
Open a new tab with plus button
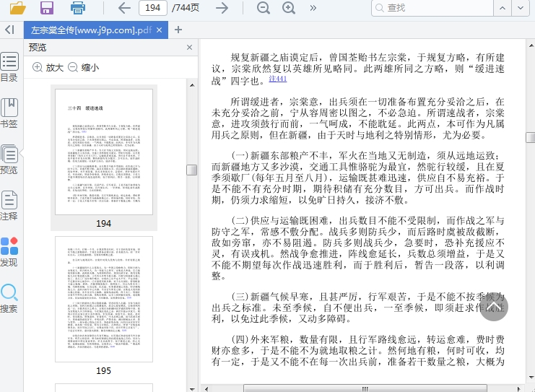click(178, 30)
